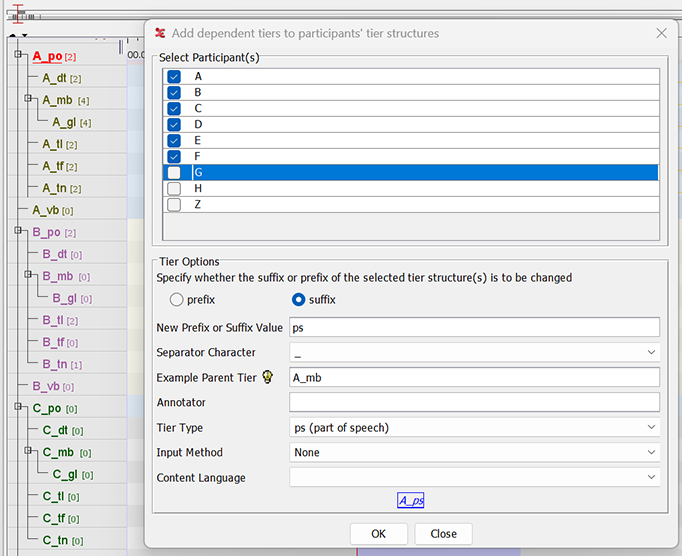682x556 pixels.
Task: Open the Separator Character dropdown
Action: pos(474,352)
